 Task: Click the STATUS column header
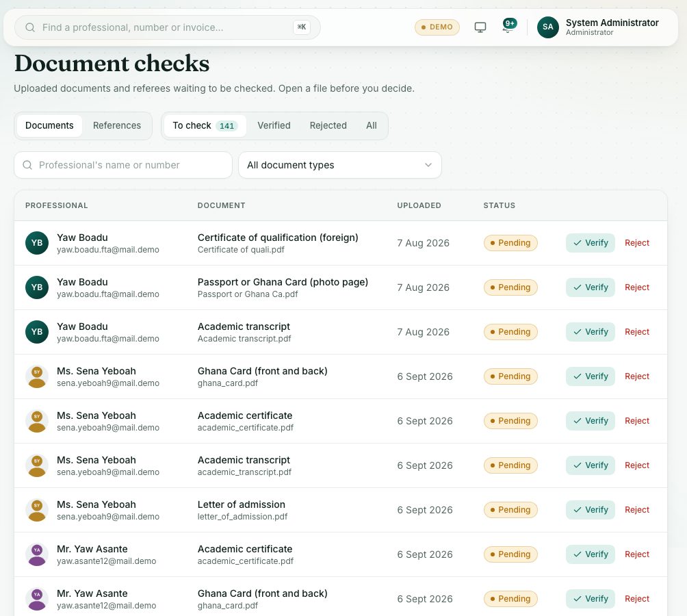point(499,205)
